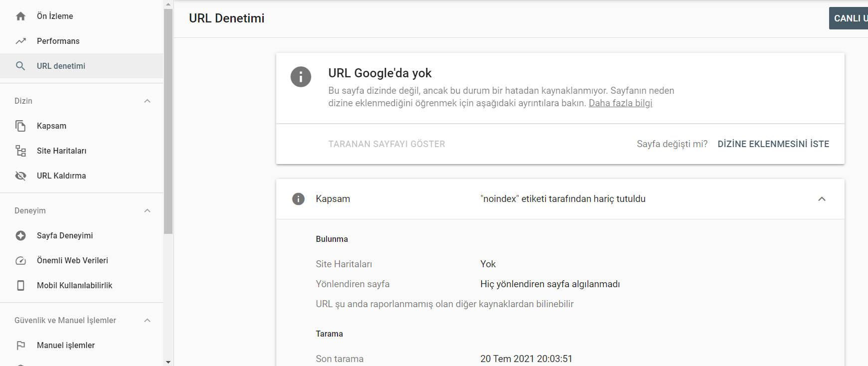Click the CANLI URL test button
The image size is (868, 366).
849,18
